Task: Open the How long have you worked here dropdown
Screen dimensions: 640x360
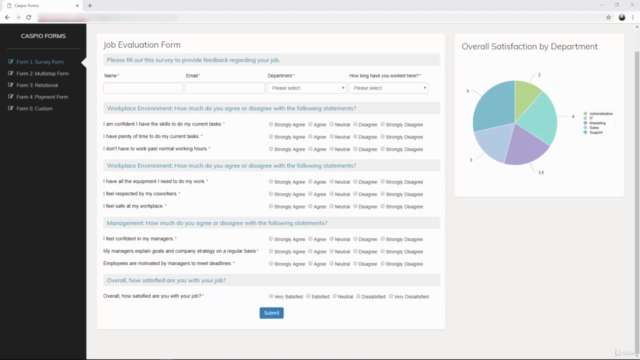Action: pos(388,88)
